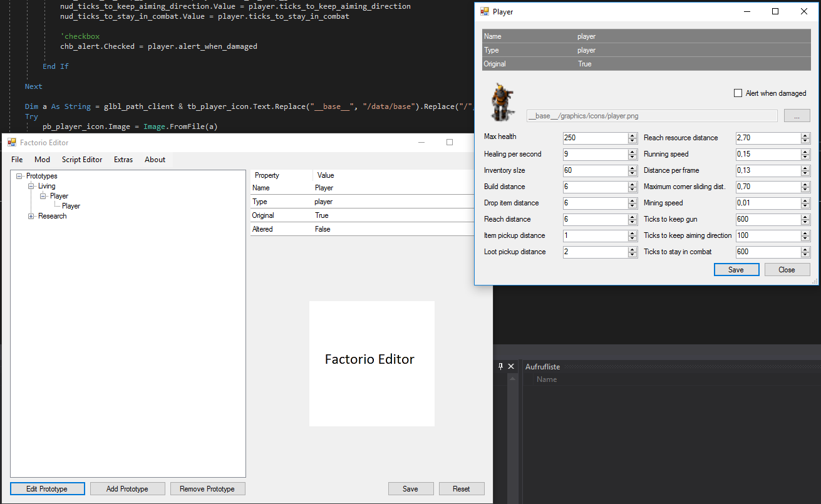Image resolution: width=821 pixels, height=504 pixels.
Task: Open the Extras menu
Action: pyautogui.click(x=123, y=160)
